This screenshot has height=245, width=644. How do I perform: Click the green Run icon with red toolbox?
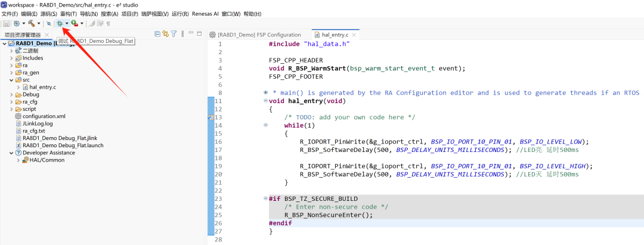pyautogui.click(x=75, y=23)
